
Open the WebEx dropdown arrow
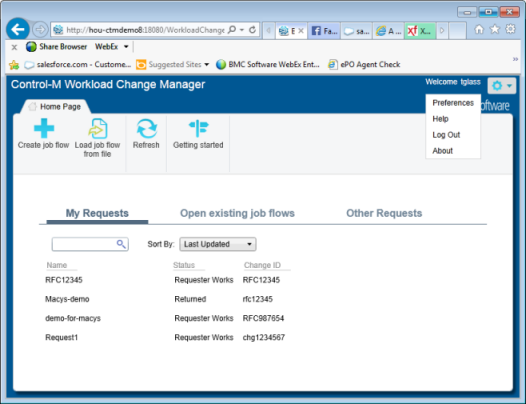[x=126, y=47]
